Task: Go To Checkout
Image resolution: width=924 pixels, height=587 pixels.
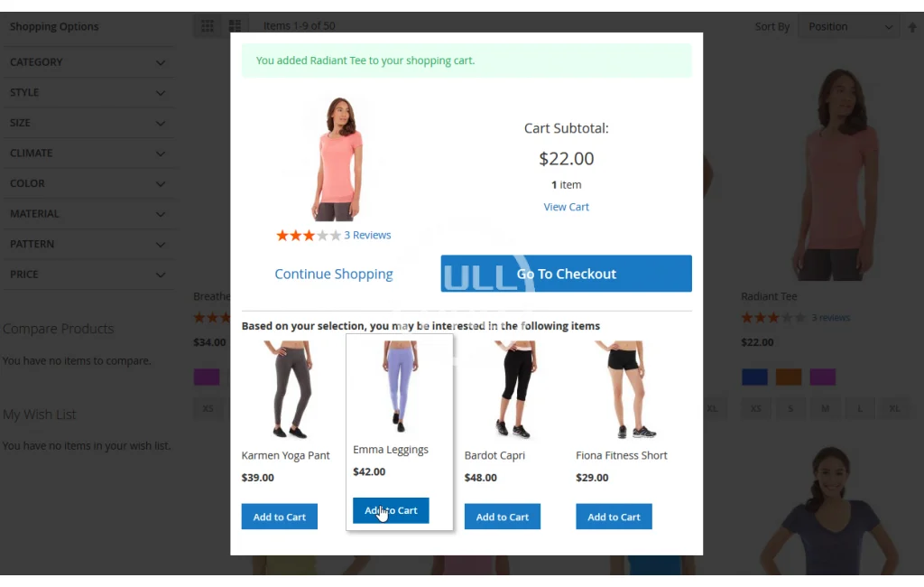Action: [567, 274]
